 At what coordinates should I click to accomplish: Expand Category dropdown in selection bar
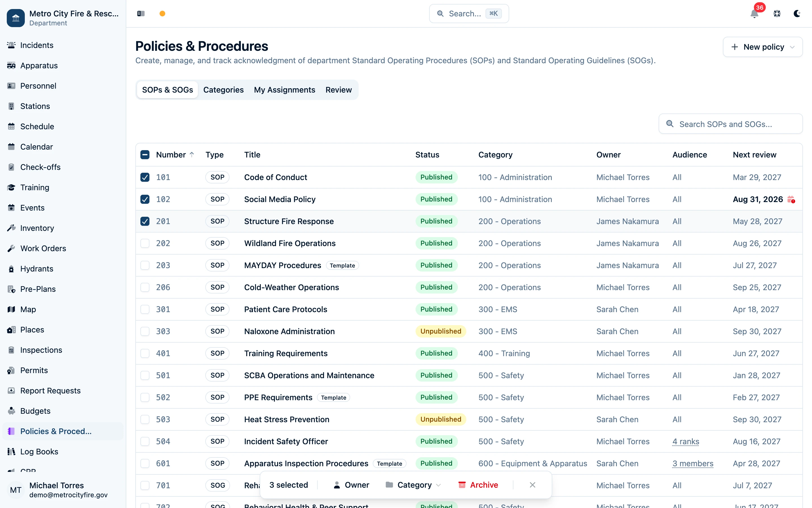[x=413, y=485]
